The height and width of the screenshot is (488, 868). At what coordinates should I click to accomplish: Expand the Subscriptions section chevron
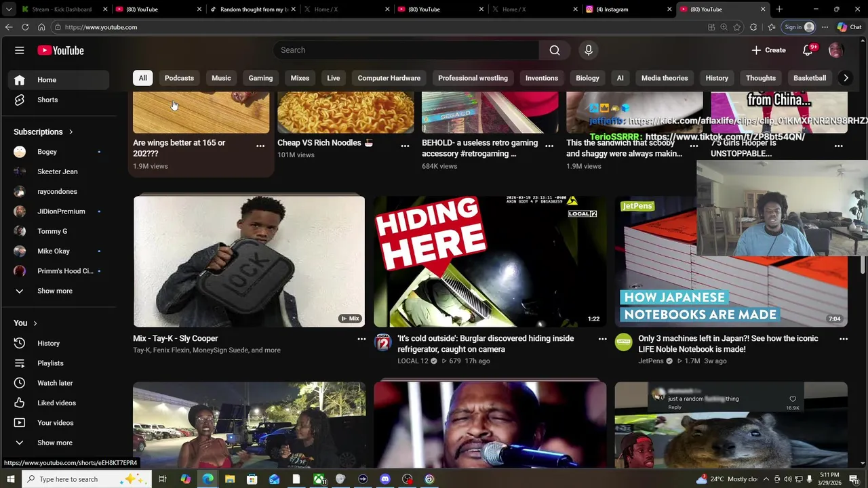71,132
